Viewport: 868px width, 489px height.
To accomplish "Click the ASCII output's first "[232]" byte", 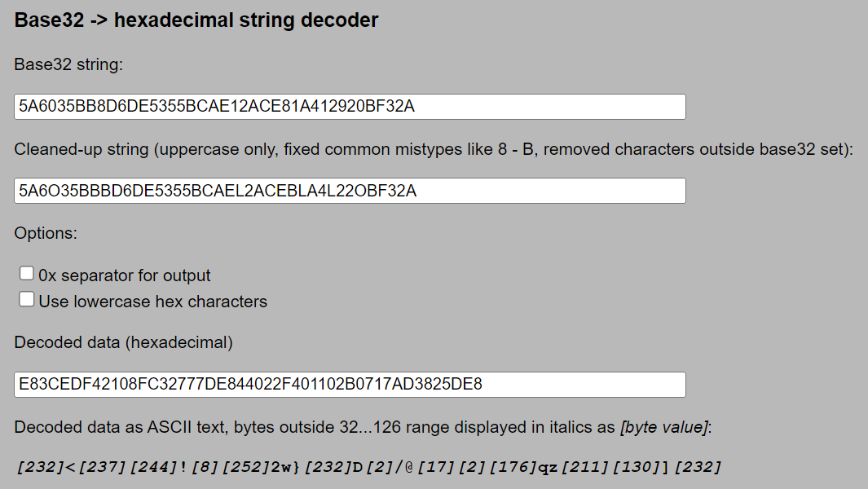I will tap(39, 468).
